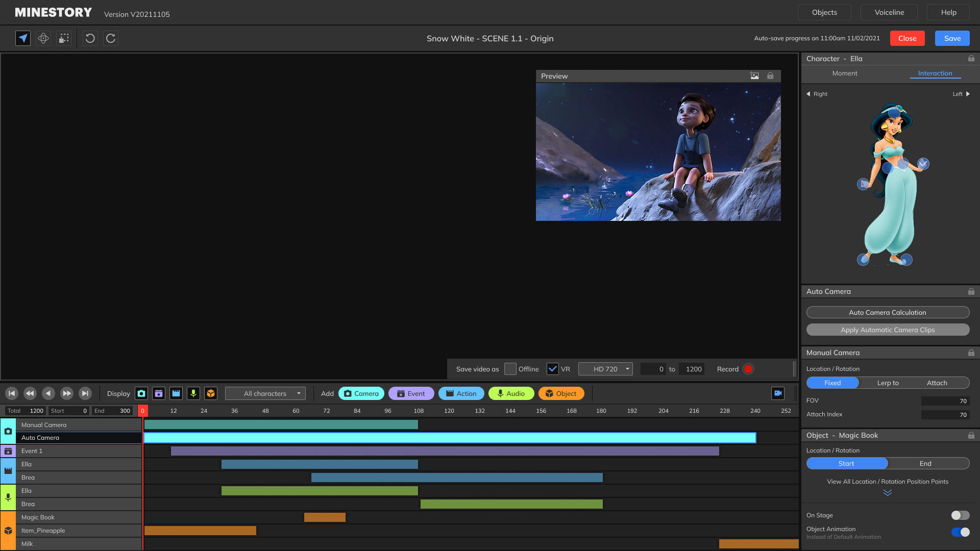Click the redo icon
Screen dimensions: 980x551
[x=111, y=38]
